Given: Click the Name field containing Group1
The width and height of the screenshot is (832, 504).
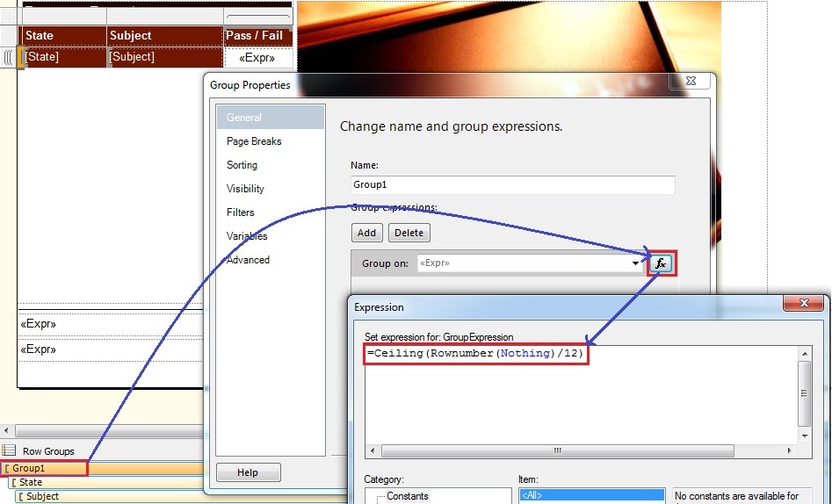Looking at the screenshot, I should [512, 184].
